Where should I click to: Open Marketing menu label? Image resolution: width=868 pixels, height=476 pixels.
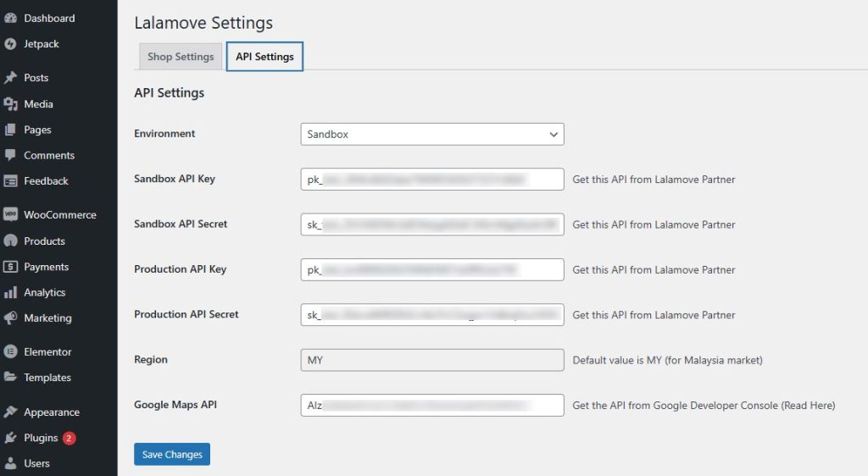(47, 318)
